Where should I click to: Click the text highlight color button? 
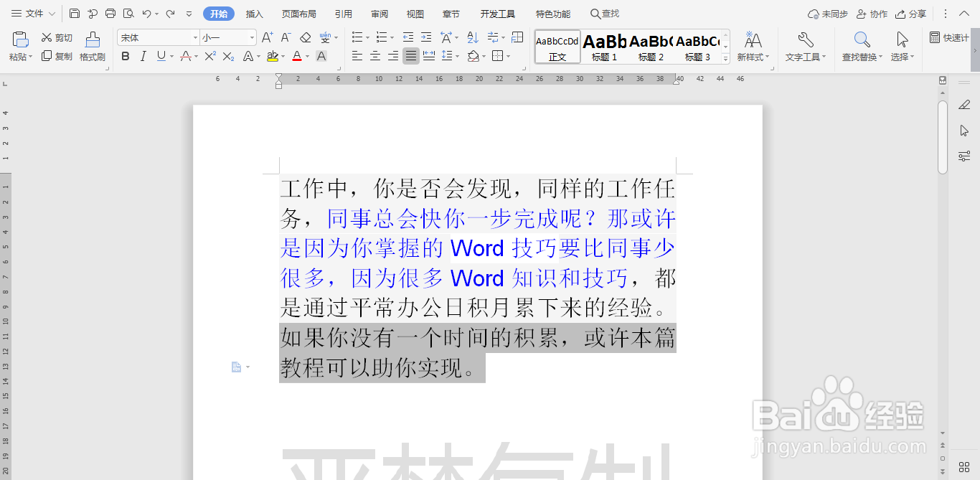272,56
